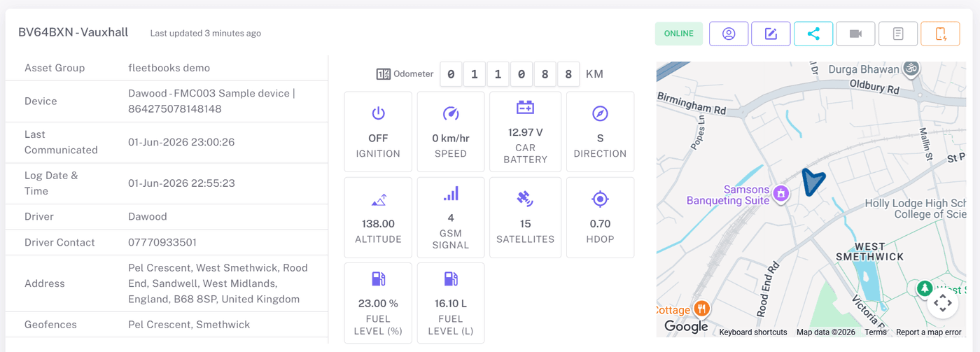Click the odometer counter icon
This screenshot has height=352, width=980.
tap(384, 74)
